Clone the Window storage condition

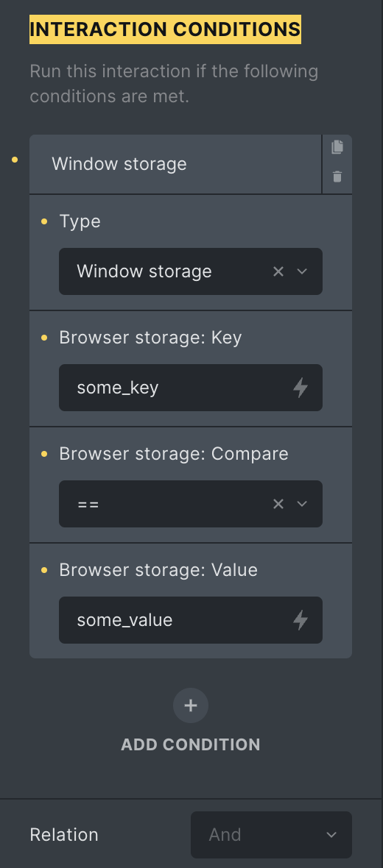coord(337,146)
